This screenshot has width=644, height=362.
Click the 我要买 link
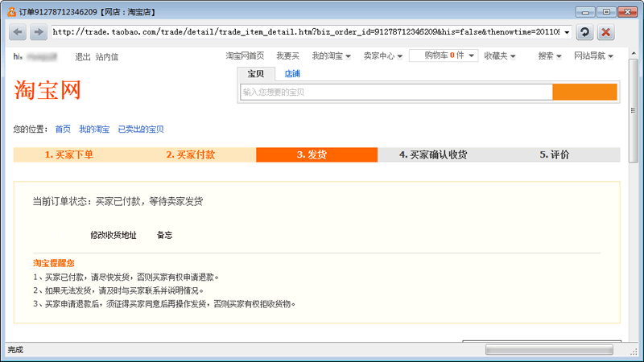tap(287, 56)
